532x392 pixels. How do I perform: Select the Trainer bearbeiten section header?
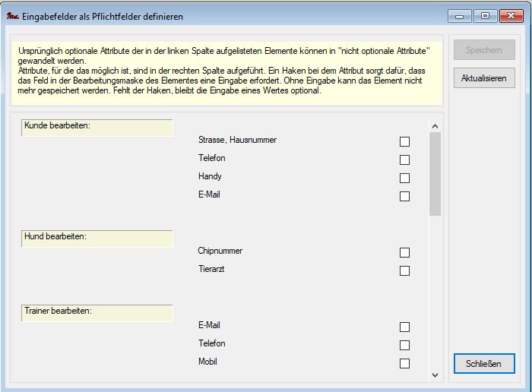(x=97, y=311)
